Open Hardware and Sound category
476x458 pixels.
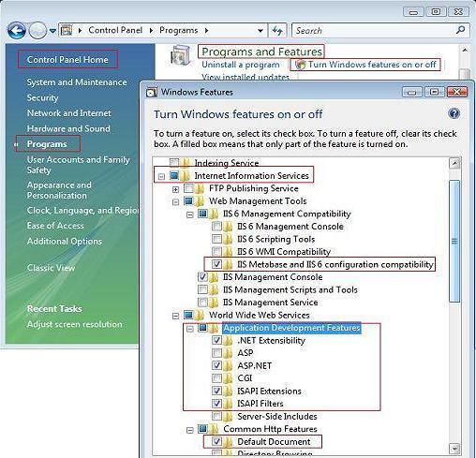click(x=68, y=128)
